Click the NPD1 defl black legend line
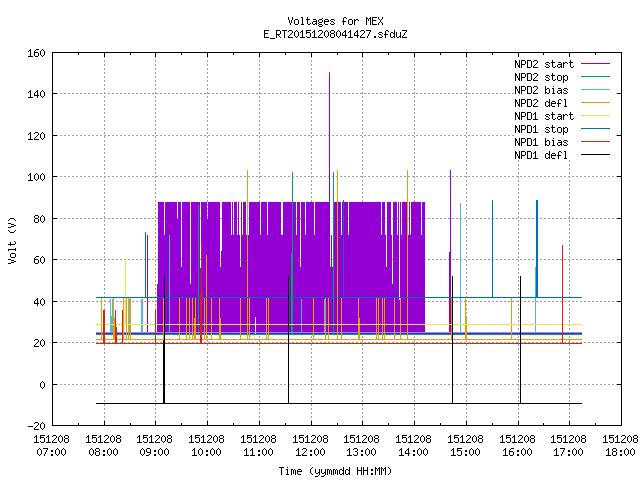 tap(595, 155)
